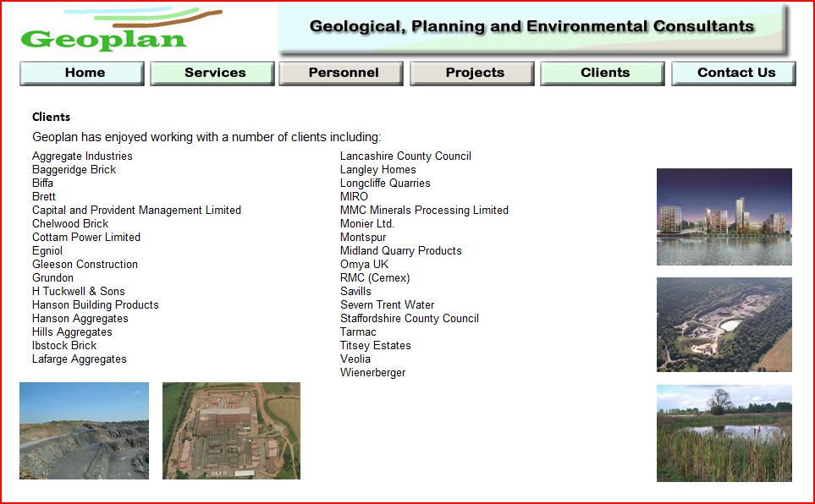Viewport: 815px width, 504px height.
Task: Click Monier Ltd. in the list
Action: 367,223
